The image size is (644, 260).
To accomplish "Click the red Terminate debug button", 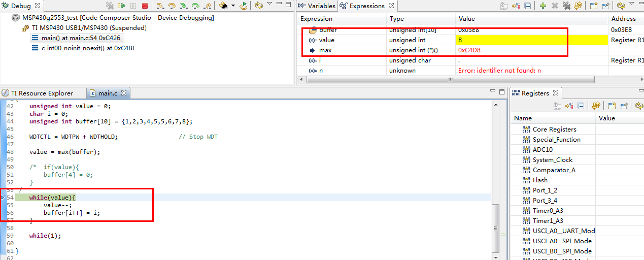I will click(145, 6).
